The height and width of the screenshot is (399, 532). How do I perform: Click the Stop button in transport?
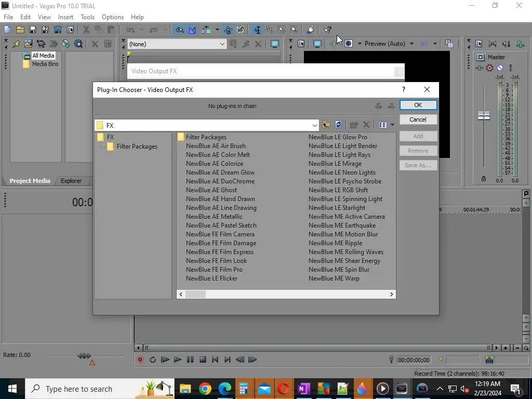[x=203, y=360]
